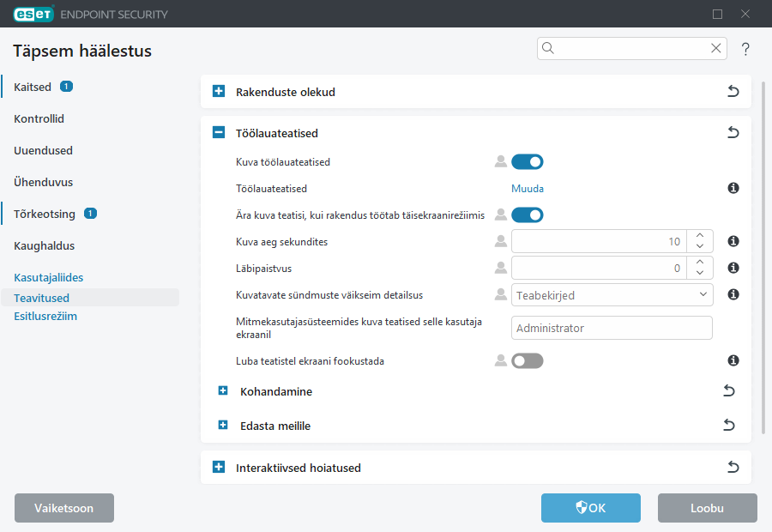Click the Administrator user text field
772x532 pixels.
tap(612, 328)
